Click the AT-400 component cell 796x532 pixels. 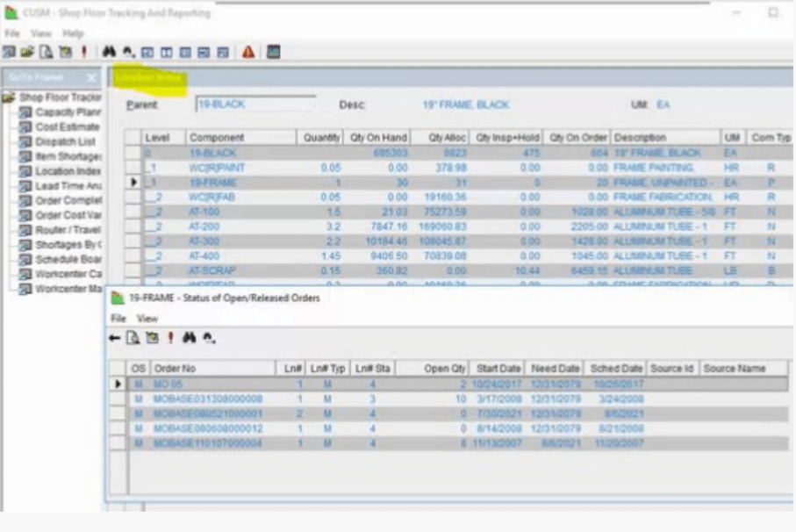coord(240,255)
